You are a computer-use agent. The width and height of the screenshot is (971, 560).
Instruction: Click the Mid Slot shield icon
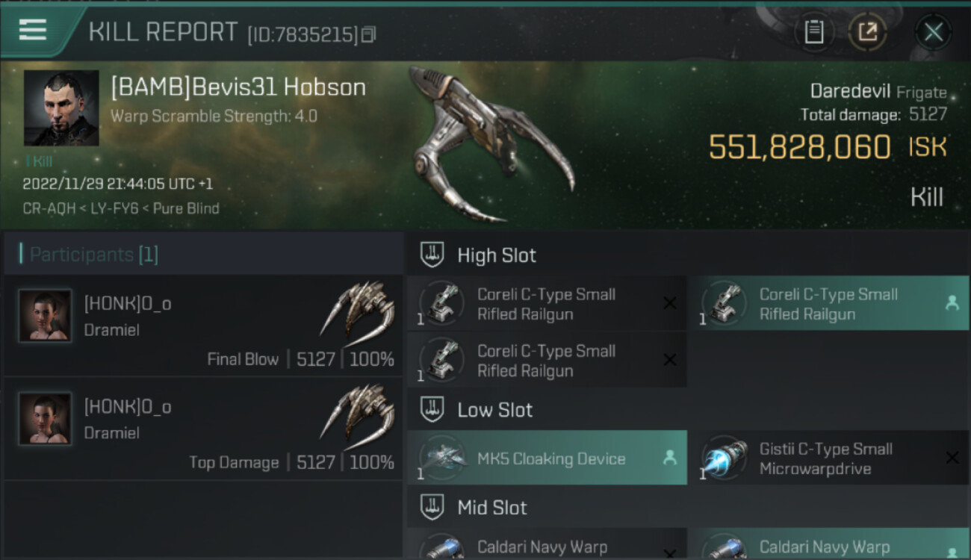432,507
